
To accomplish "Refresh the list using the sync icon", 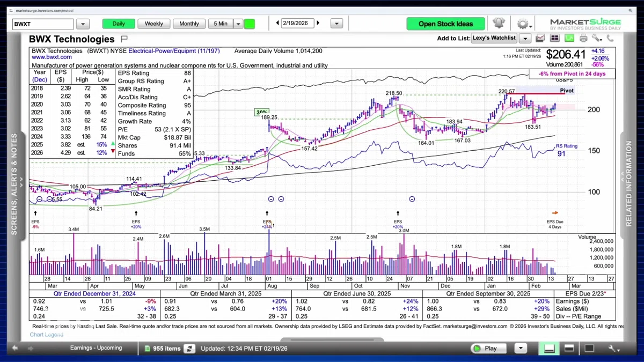I will point(189,349).
